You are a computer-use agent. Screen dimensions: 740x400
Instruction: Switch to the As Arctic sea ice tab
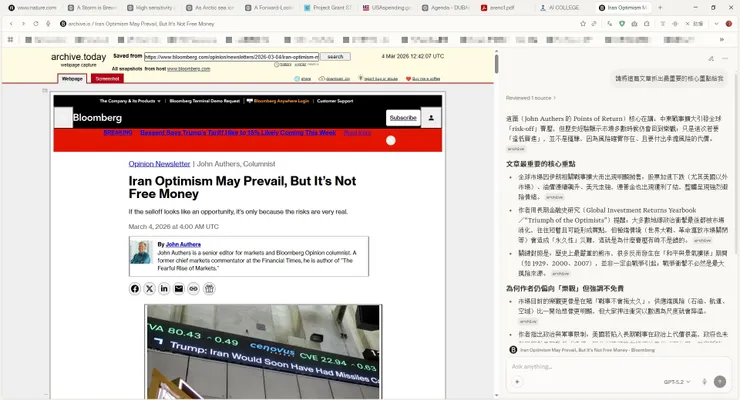210,8
